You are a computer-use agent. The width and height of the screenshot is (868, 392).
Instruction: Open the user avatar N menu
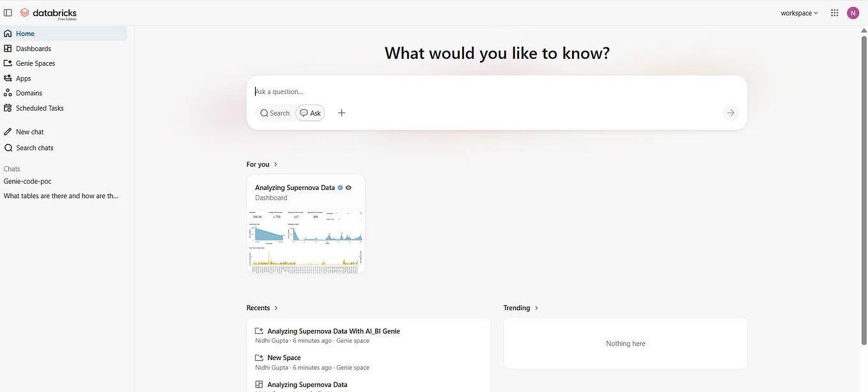853,13
